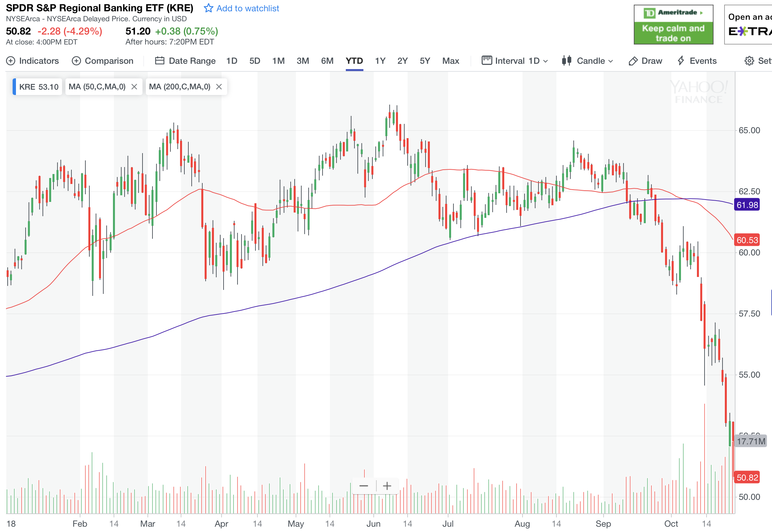Click the Add to watchlist star icon

208,8
